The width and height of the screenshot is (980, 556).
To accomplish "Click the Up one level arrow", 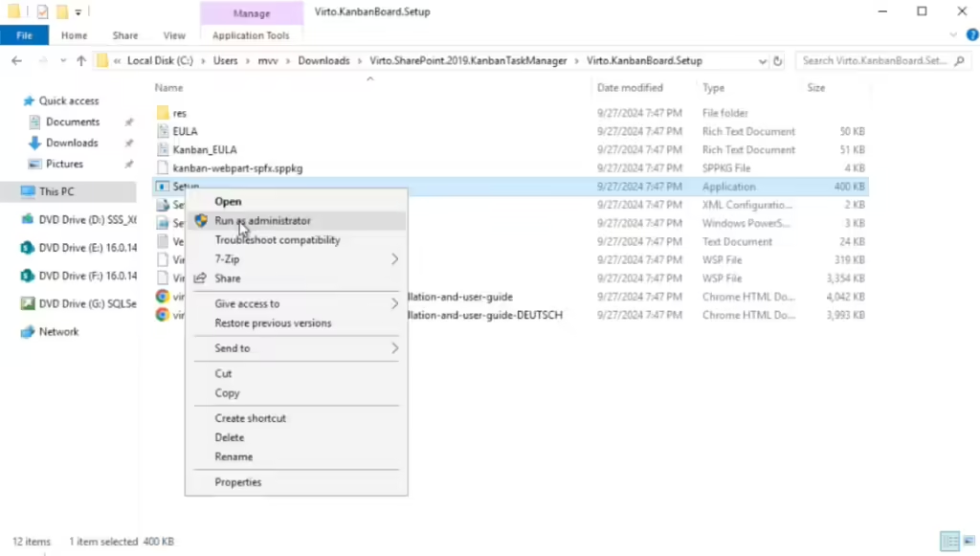I will click(x=81, y=60).
